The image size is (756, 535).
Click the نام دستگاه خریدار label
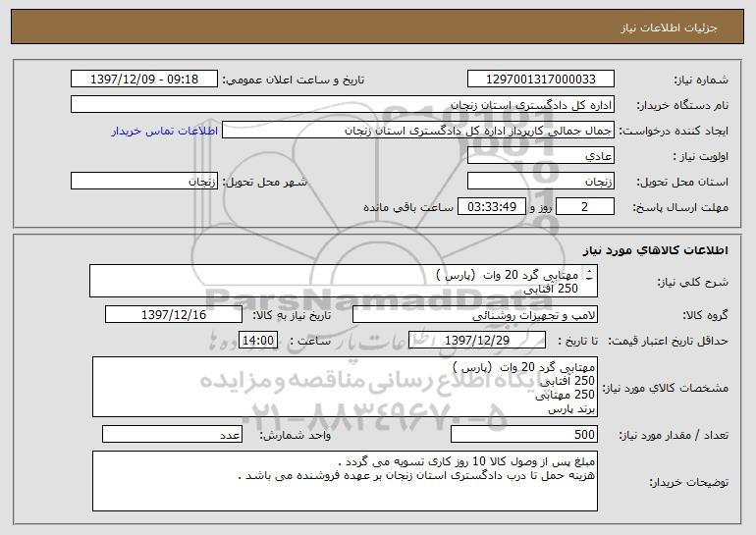[682, 106]
